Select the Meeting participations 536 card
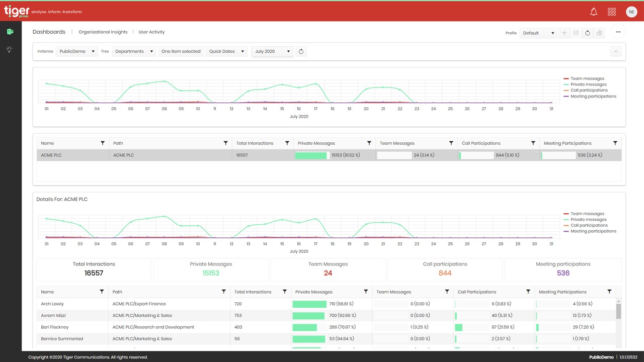Screen dimensions: 644x362 (563, 269)
